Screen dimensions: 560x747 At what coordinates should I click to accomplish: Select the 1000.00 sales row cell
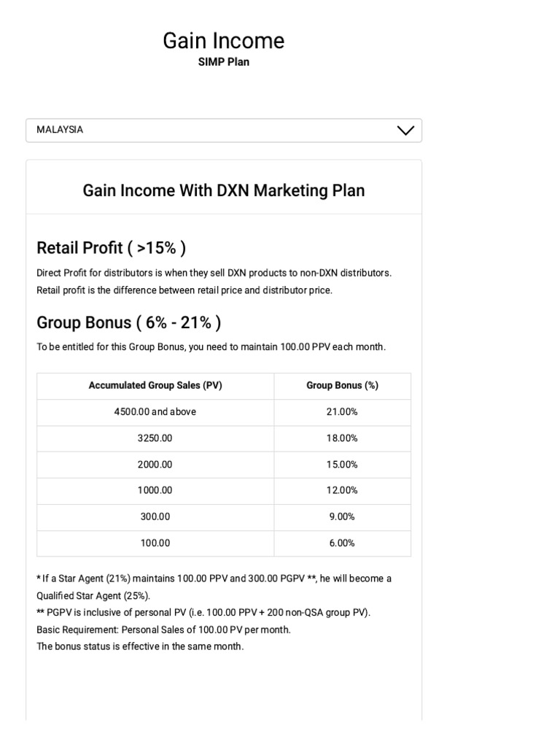click(155, 490)
